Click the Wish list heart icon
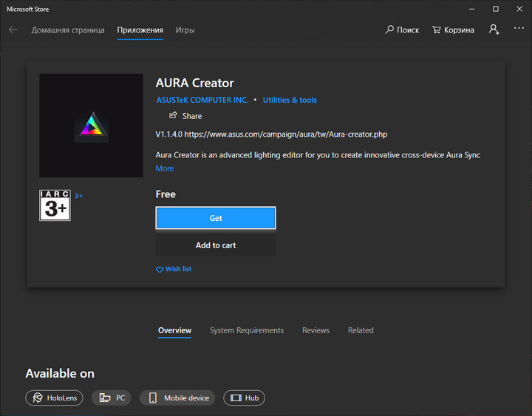This screenshot has width=532, height=416. (x=160, y=270)
